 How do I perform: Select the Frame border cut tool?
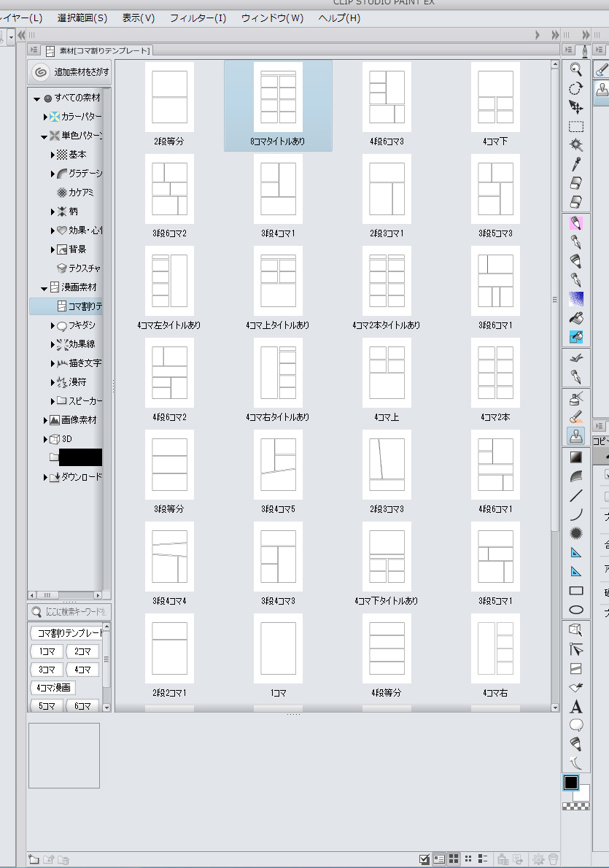pyautogui.click(x=575, y=668)
